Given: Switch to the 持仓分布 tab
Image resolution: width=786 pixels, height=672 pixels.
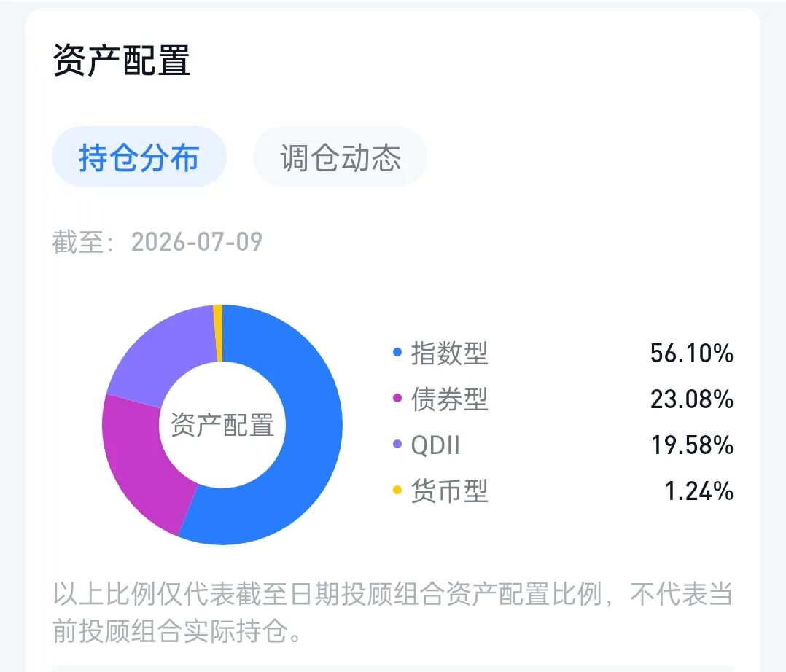Looking at the screenshot, I should [x=139, y=157].
